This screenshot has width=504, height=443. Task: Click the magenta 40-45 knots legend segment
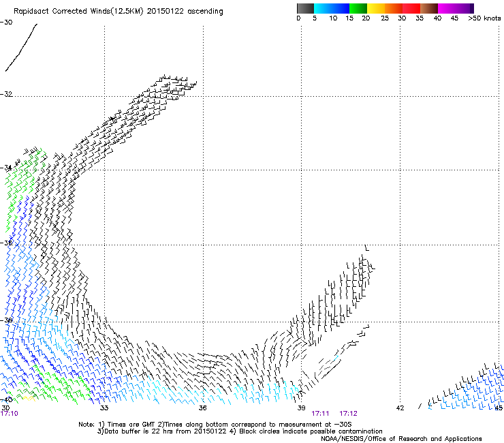coord(447,8)
